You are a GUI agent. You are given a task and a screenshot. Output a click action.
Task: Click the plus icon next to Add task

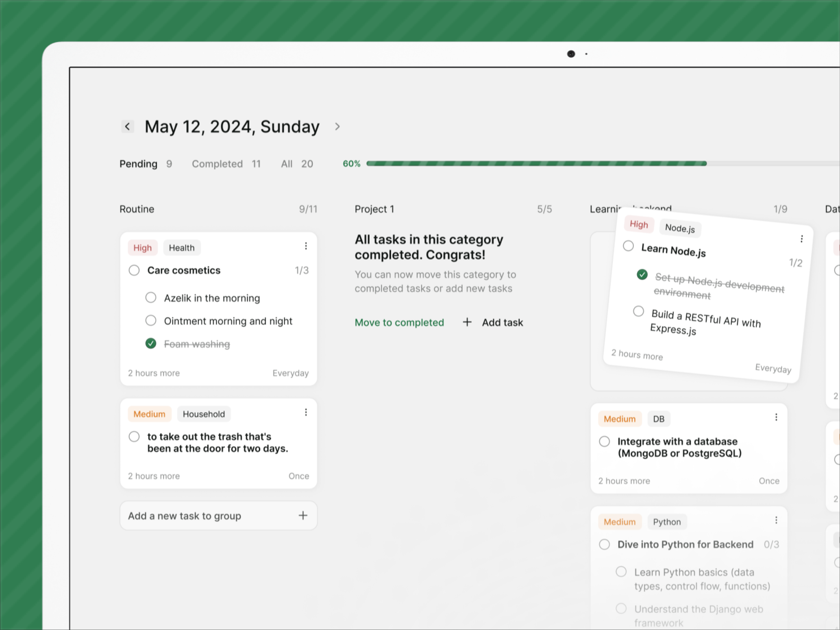467,322
